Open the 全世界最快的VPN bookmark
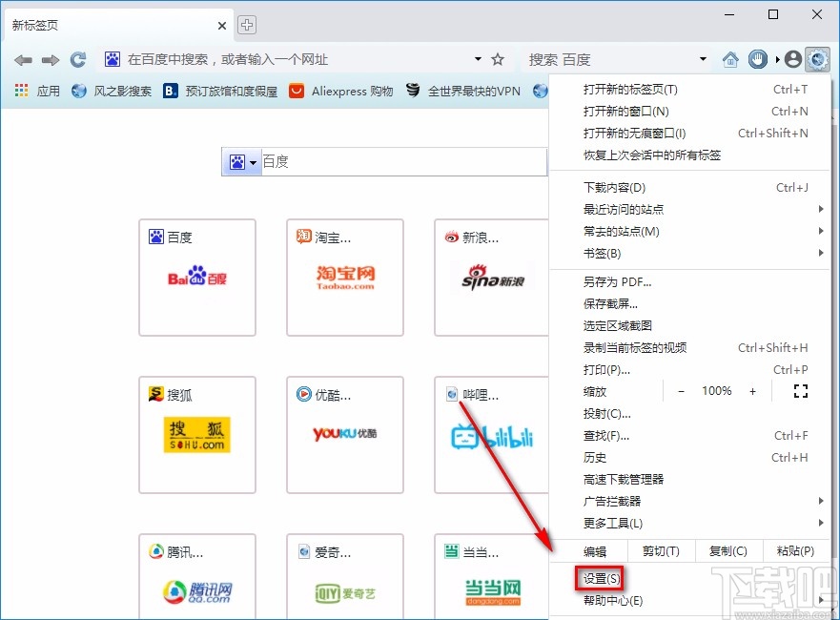 [x=462, y=91]
